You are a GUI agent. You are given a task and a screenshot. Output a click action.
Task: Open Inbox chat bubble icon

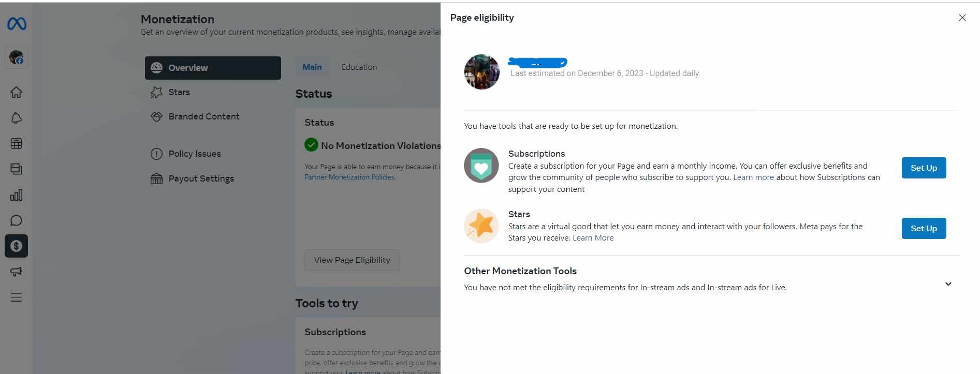coord(17,221)
